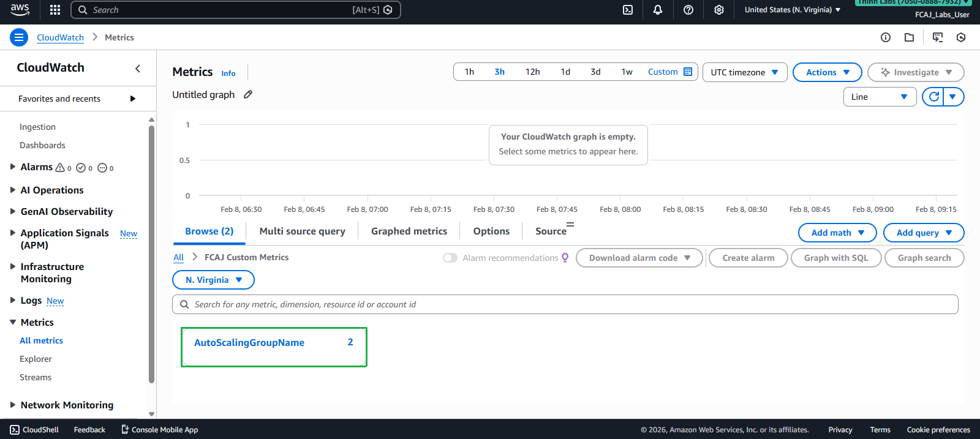Open the Add math dropdown
This screenshot has width=980, height=439.
click(837, 233)
